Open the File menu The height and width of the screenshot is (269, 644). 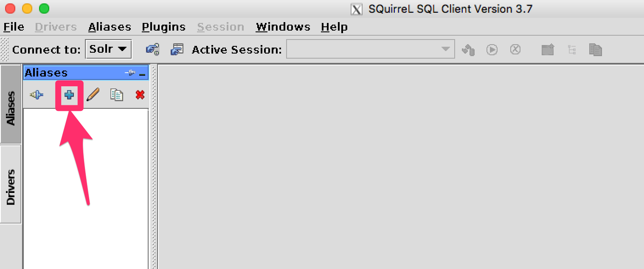(14, 27)
